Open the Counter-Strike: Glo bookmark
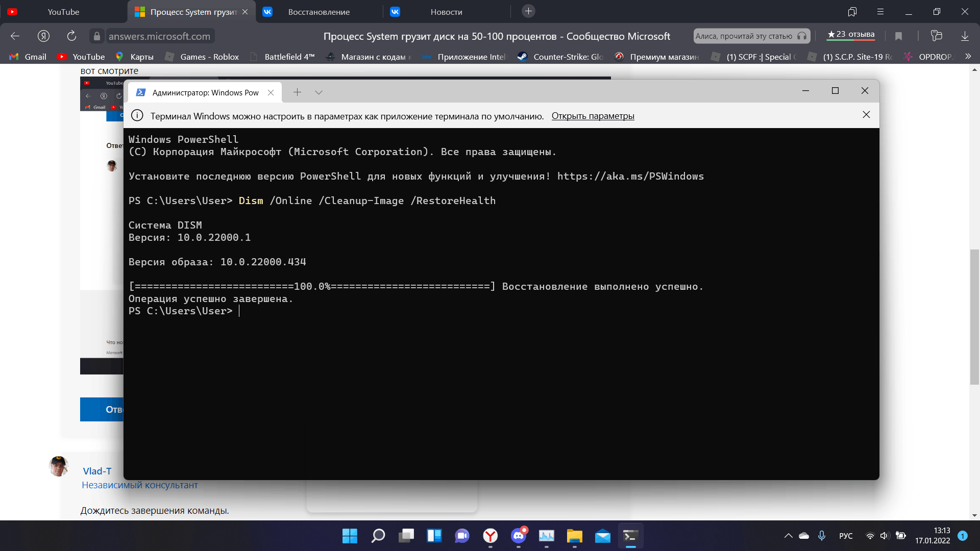The width and height of the screenshot is (980, 551). coord(560,57)
